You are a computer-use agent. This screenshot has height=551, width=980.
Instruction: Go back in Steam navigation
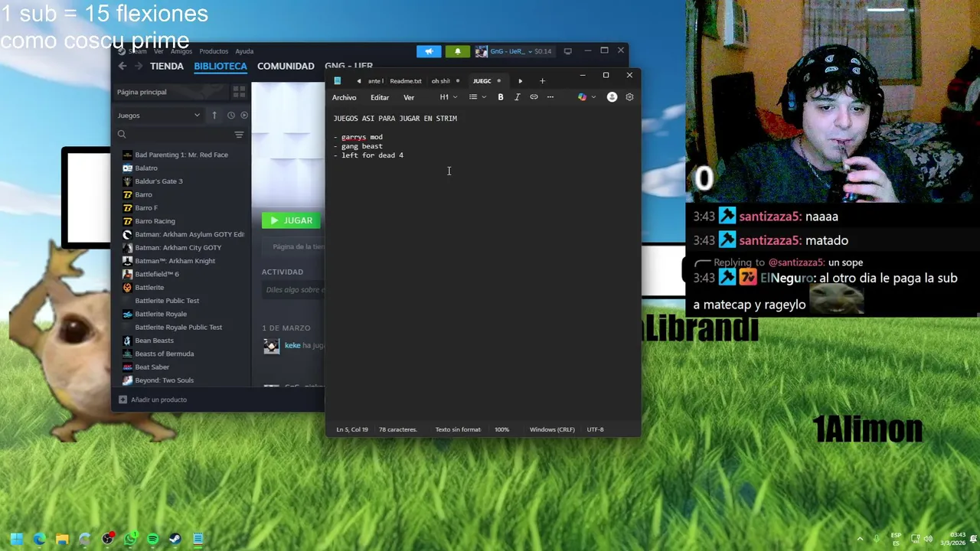(122, 67)
